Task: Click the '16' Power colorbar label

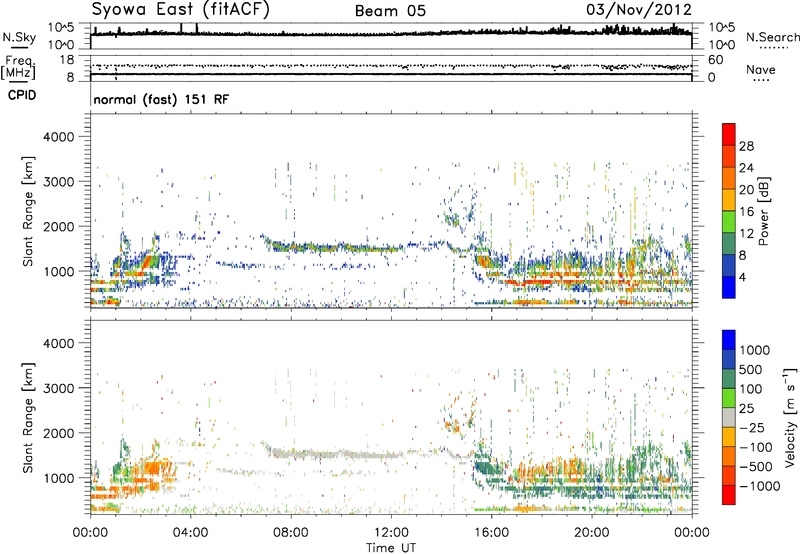Action: (x=746, y=212)
